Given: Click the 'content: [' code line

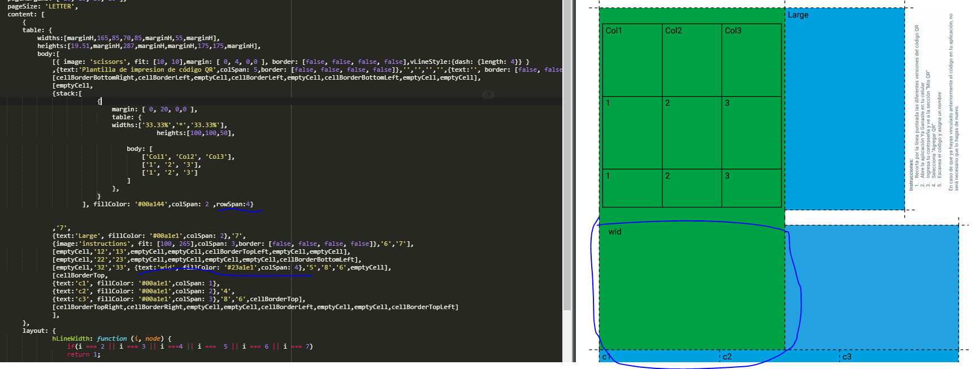Looking at the screenshot, I should [26, 15].
